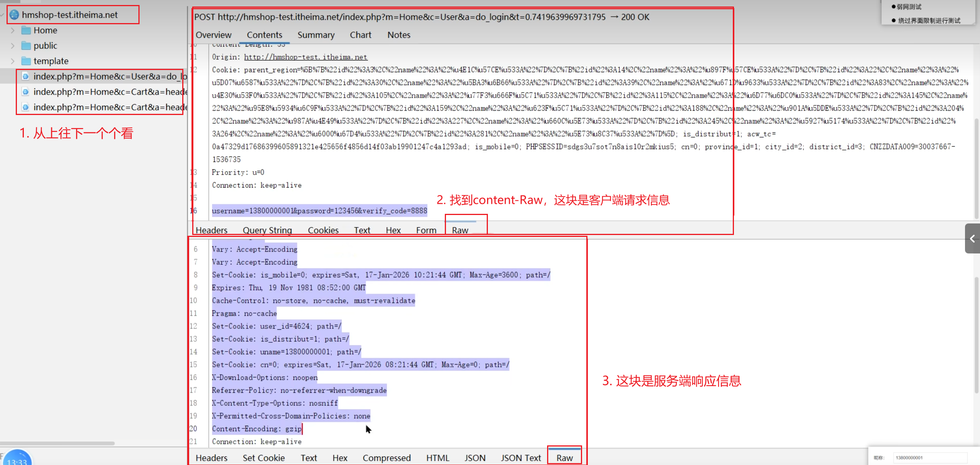Select the Set Cookie response tab
980x465 pixels.
(263, 458)
